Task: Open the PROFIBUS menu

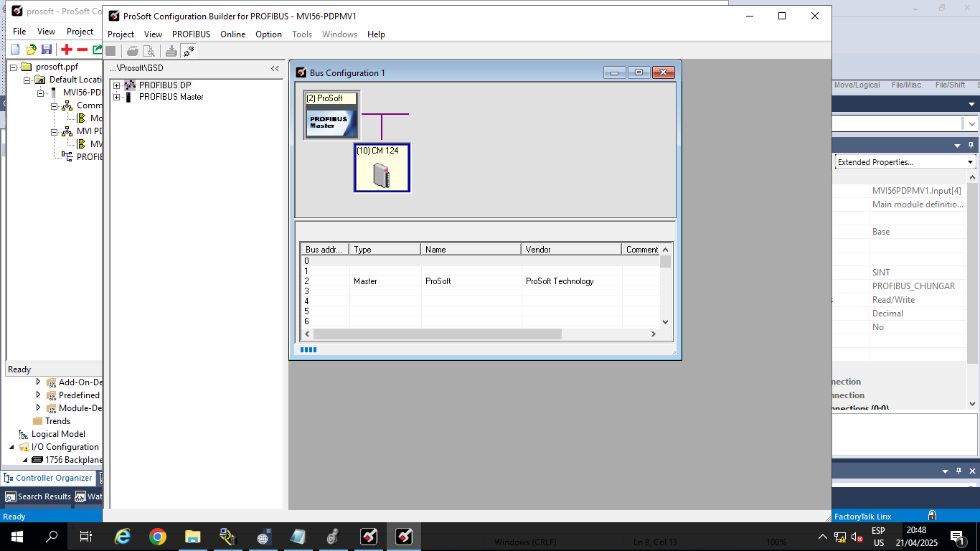Action: [x=191, y=34]
